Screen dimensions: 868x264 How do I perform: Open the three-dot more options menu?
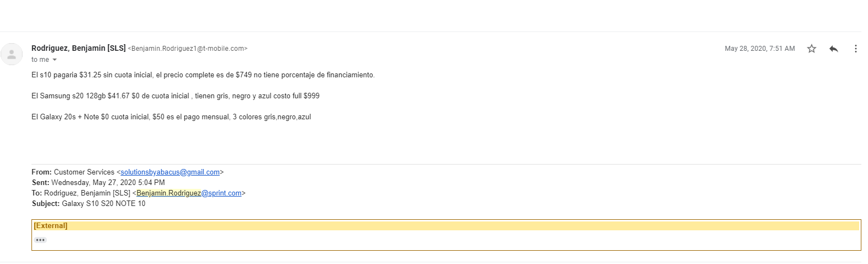coord(855,49)
